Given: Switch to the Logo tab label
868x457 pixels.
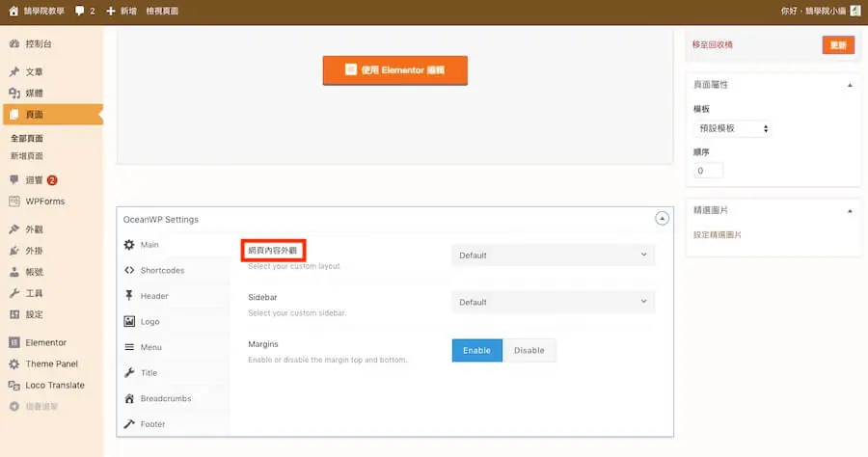Looking at the screenshot, I should pos(150,321).
